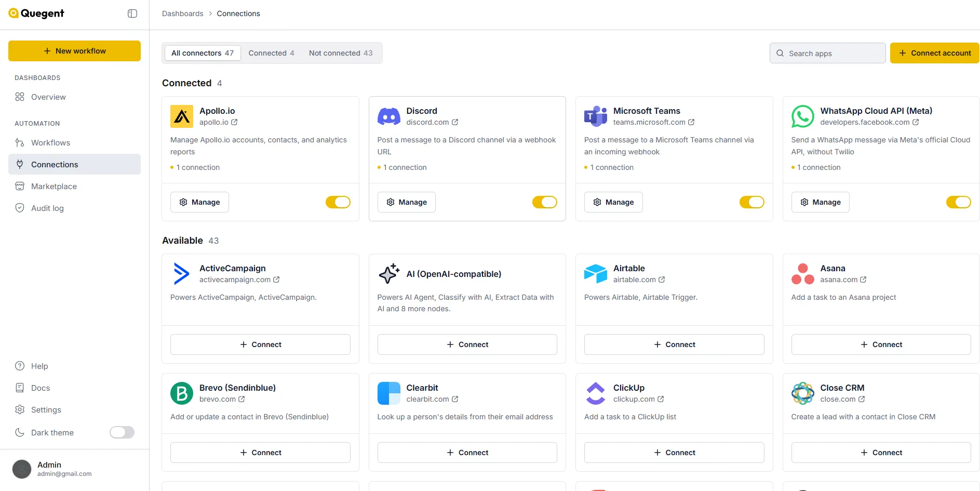The width and height of the screenshot is (980, 491).
Task: Click the admin@gmail.com account text
Action: tap(64, 474)
